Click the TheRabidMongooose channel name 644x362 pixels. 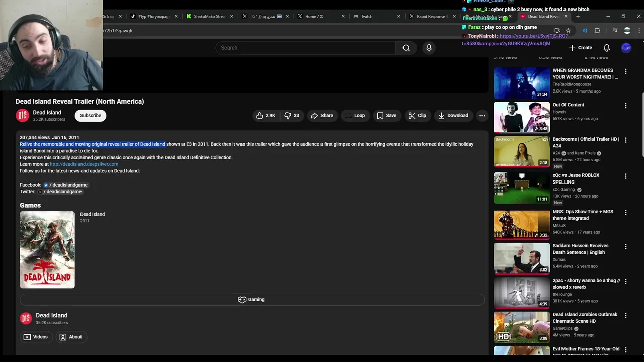(572, 84)
